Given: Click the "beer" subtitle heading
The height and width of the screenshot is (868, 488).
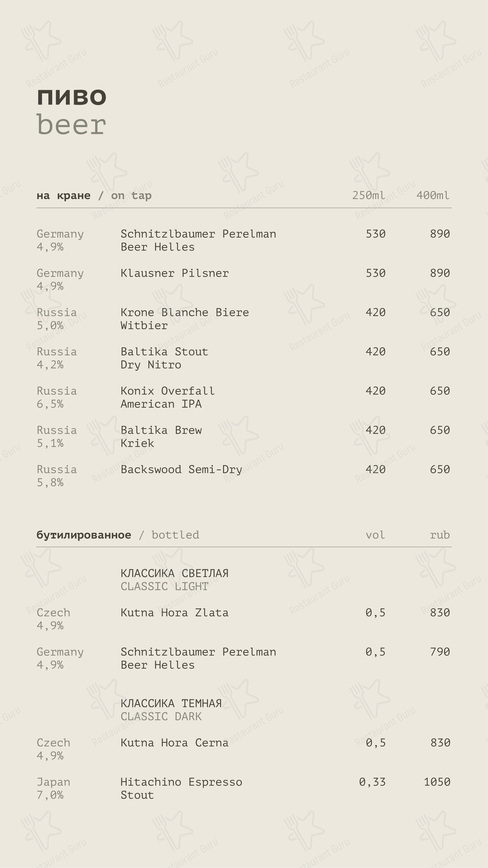Looking at the screenshot, I should tap(71, 125).
